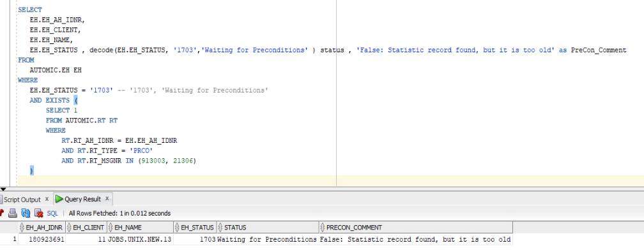
Task: Click the sort handle on EH_CLIENT column
Action: (70, 228)
